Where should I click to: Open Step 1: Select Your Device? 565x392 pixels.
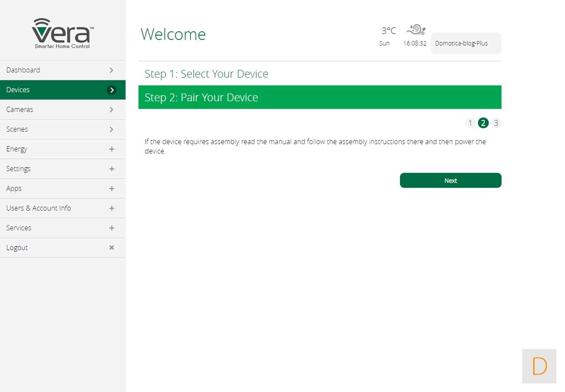(x=206, y=74)
